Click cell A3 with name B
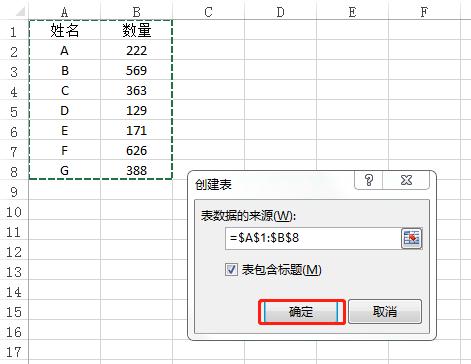This screenshot has width=471, height=364. (x=65, y=70)
